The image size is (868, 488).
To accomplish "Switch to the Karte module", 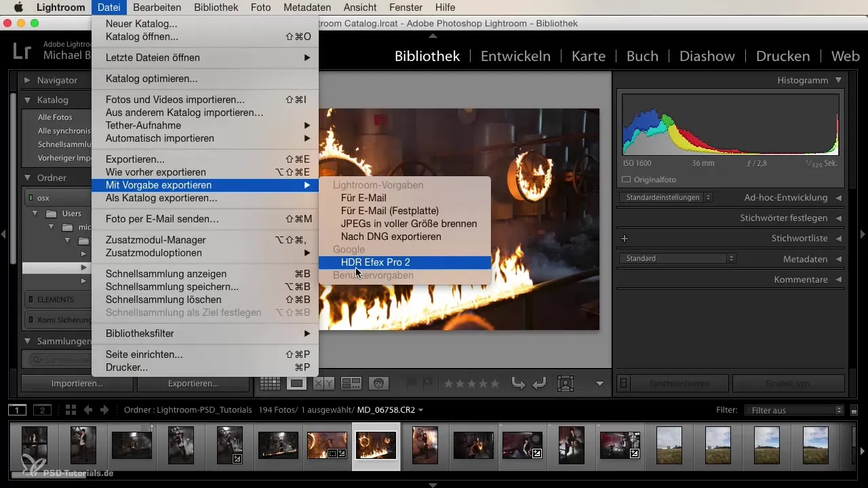I will coord(589,56).
